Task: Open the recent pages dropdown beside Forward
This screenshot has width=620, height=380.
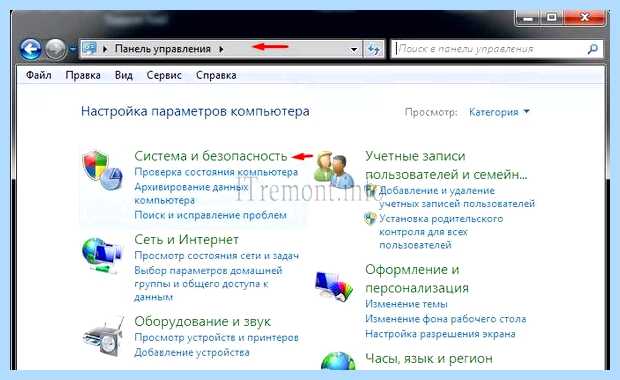Action: [72, 49]
